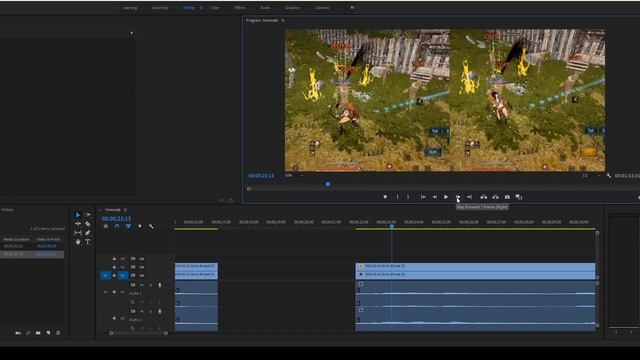Switch to the Libraries workspace tab
The width and height of the screenshot is (640, 360).
coord(322,8)
